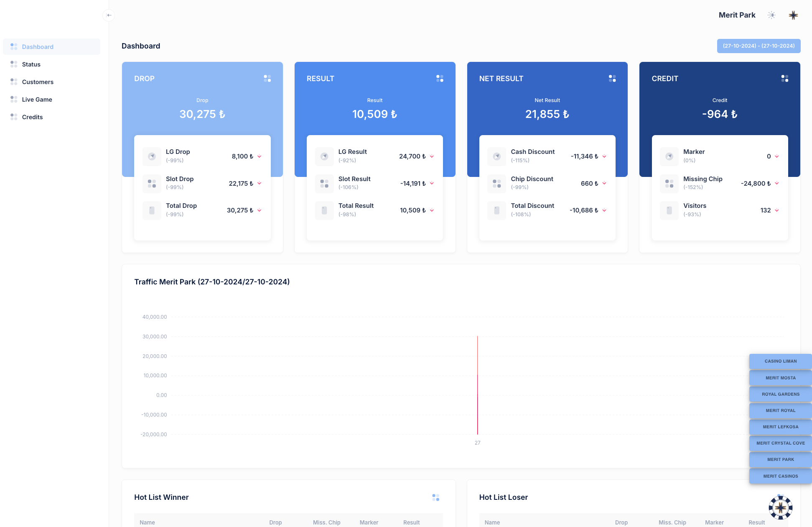The height and width of the screenshot is (527, 812).
Task: Click the Hot List Winner dots icon
Action: pos(435,497)
